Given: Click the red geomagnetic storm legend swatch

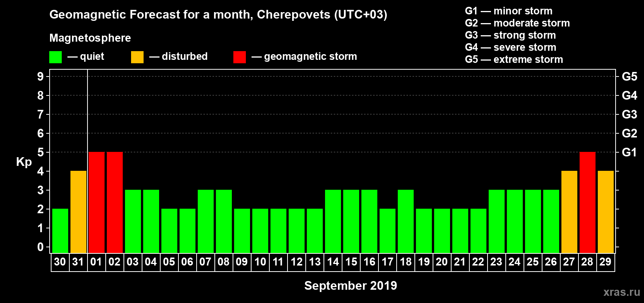Looking at the screenshot, I should (239, 57).
